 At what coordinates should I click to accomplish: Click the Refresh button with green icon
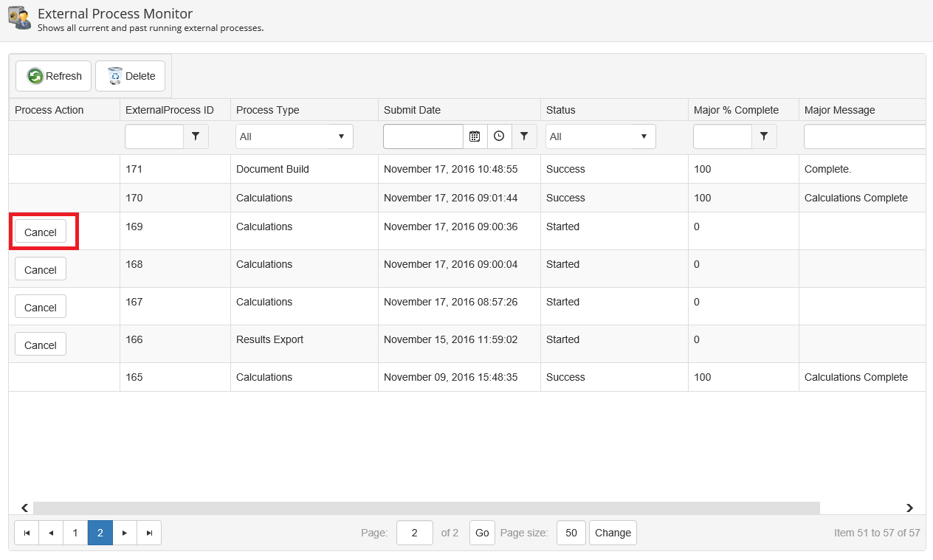point(54,76)
